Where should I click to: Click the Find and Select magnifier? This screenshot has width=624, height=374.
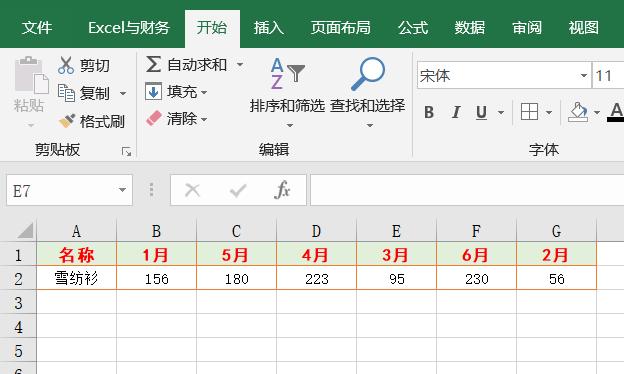click(368, 74)
